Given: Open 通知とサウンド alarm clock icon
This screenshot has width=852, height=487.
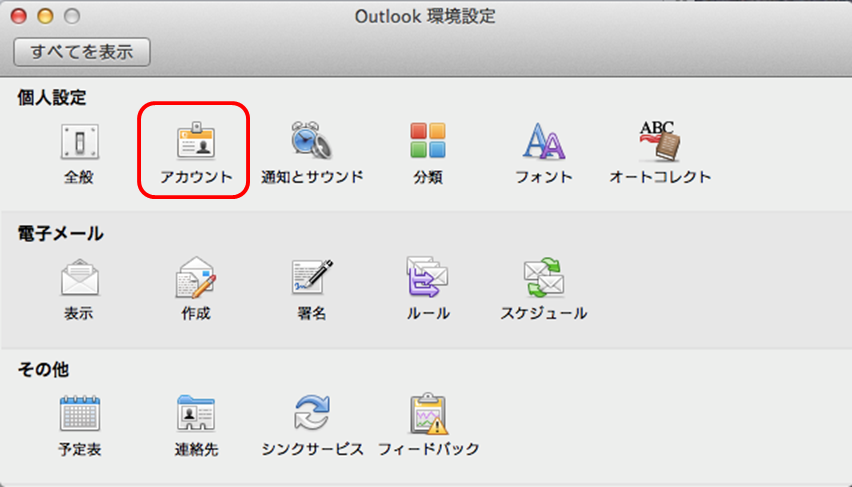Looking at the screenshot, I should pyautogui.click(x=311, y=143).
